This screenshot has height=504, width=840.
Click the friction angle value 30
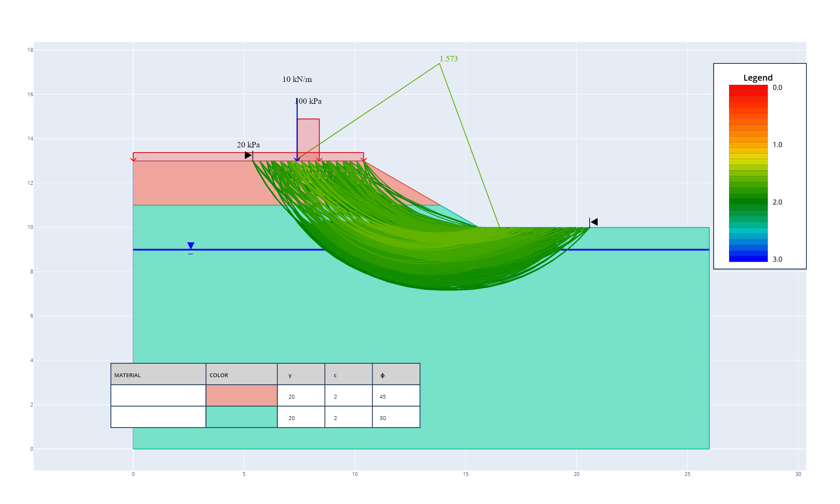[383, 418]
